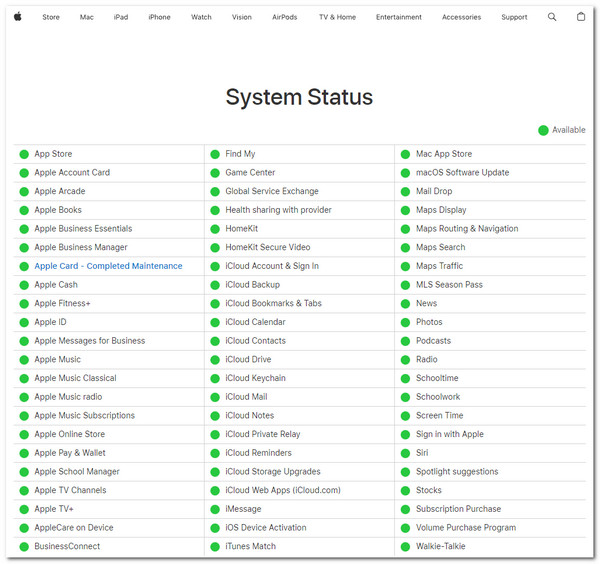Open the TV & Home menu
Screen dimensions: 600x564
(338, 17)
